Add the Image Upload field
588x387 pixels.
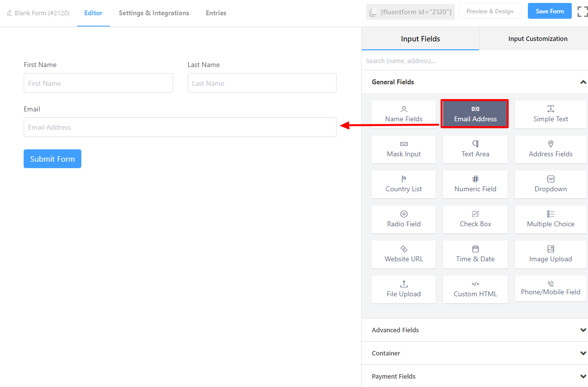[x=550, y=254]
